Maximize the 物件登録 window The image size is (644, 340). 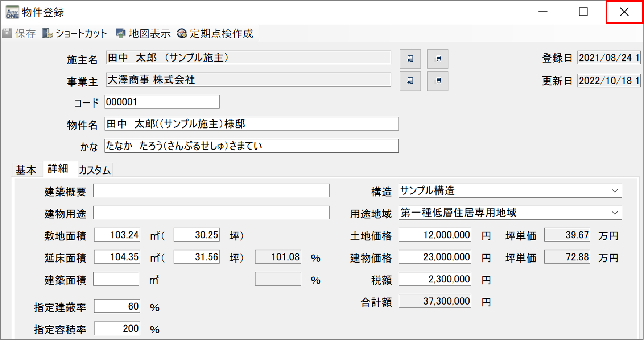pos(583,12)
